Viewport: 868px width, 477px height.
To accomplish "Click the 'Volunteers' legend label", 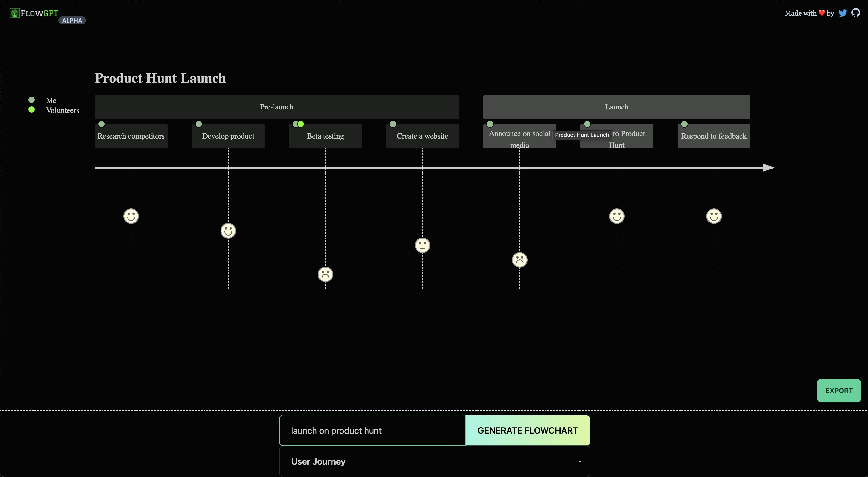I will pyautogui.click(x=63, y=110).
